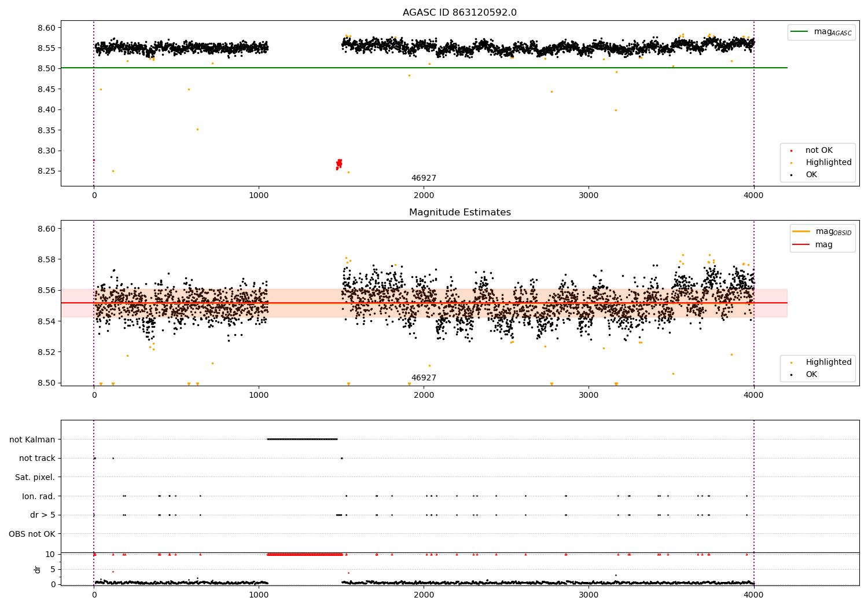Click the '8.58' tick on the middle plot's y-axis

coord(46,259)
